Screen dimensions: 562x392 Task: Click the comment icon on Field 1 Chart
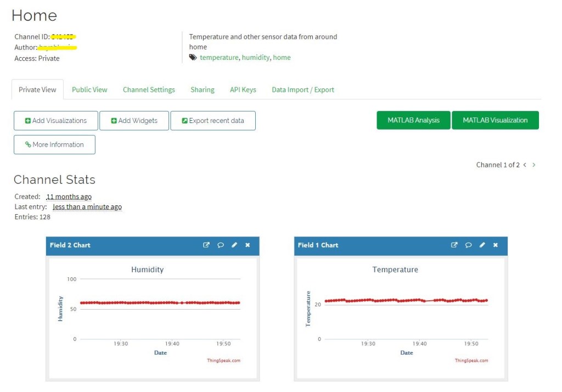469,245
